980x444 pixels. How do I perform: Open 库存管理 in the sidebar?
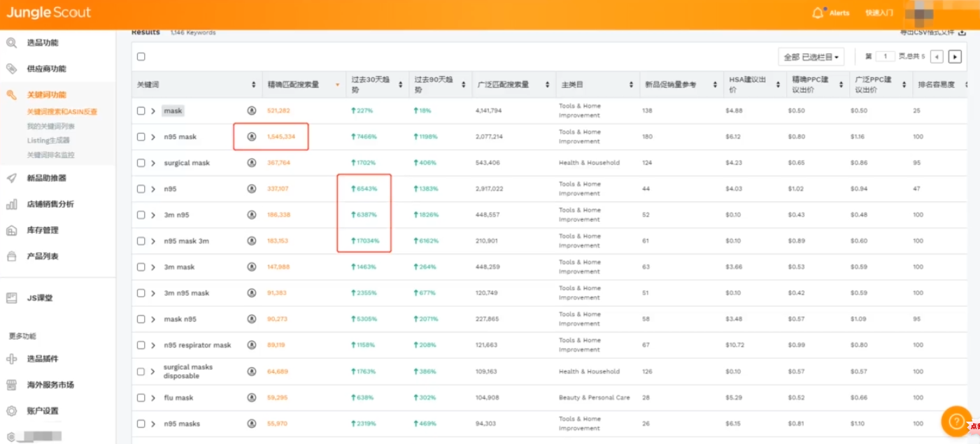[x=42, y=230]
